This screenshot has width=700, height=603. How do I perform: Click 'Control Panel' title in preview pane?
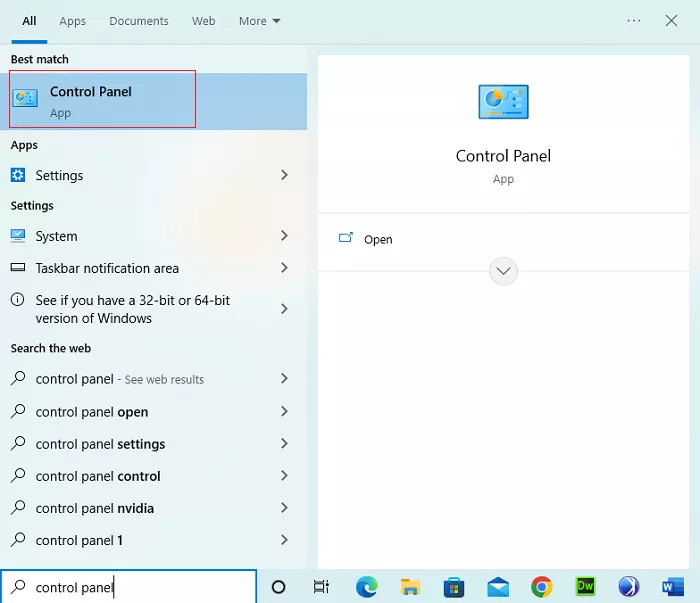pos(503,156)
